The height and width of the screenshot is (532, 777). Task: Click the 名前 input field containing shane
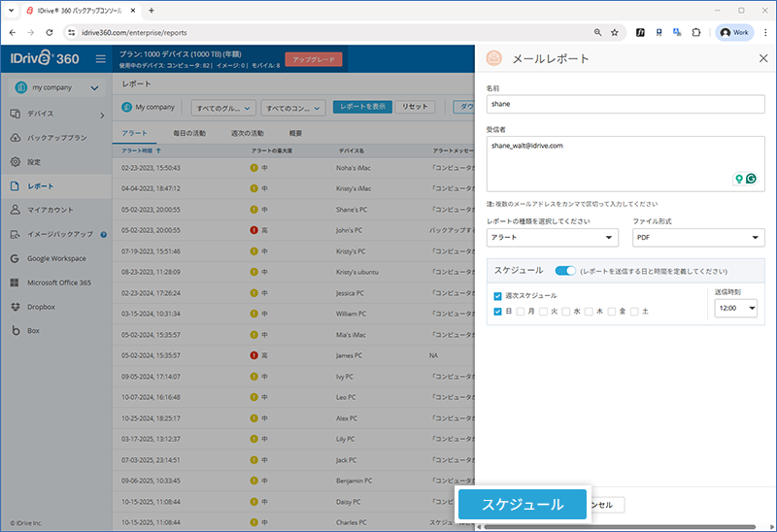625,103
